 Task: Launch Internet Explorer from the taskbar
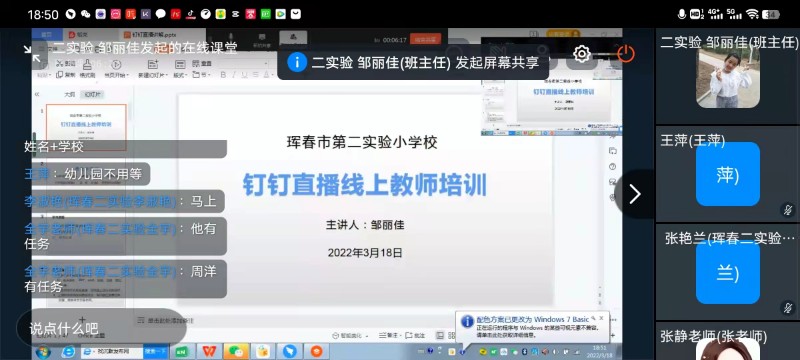(x=68, y=352)
